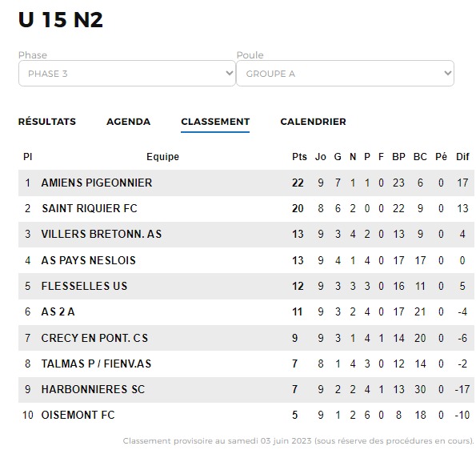The width and height of the screenshot is (476, 454).
Task: Click team SAINT RIQUIER FC
Action: click(x=90, y=208)
